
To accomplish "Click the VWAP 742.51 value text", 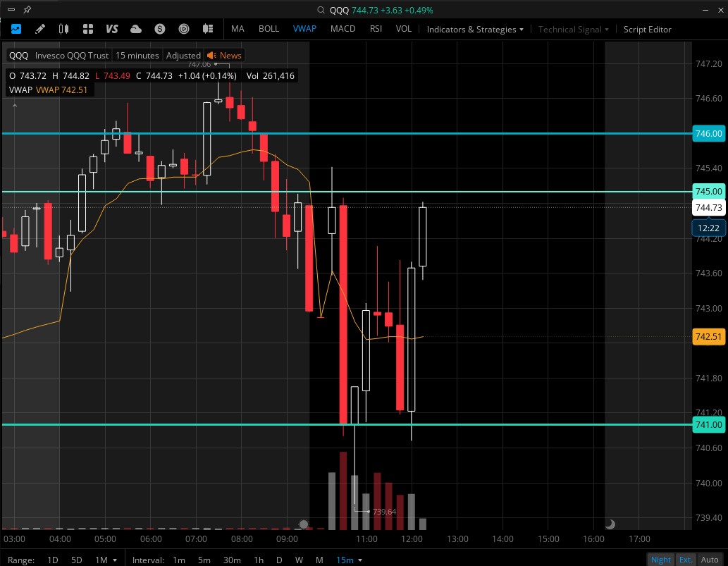I will point(62,90).
